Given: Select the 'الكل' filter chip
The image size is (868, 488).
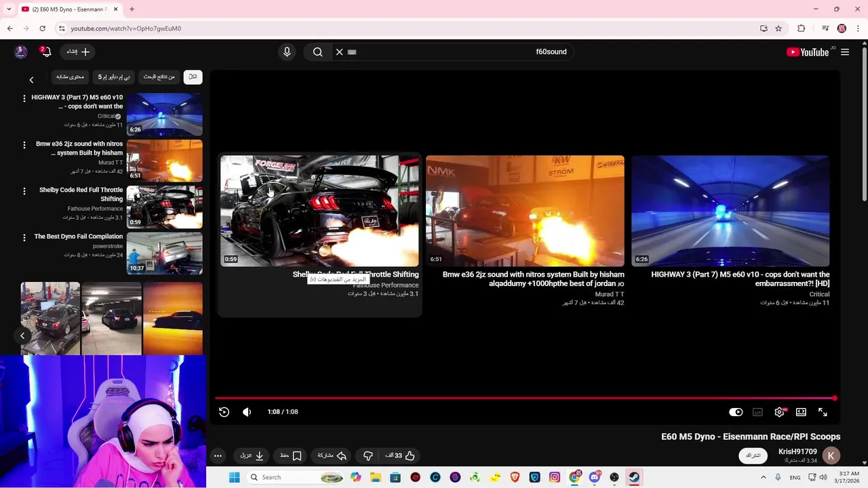Looking at the screenshot, I should click(193, 77).
